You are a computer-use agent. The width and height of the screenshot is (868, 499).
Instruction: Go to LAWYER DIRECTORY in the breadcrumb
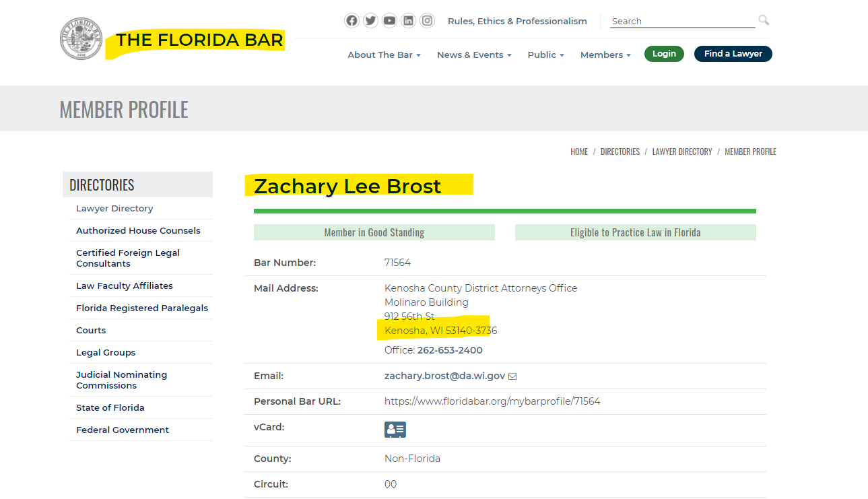coord(682,152)
